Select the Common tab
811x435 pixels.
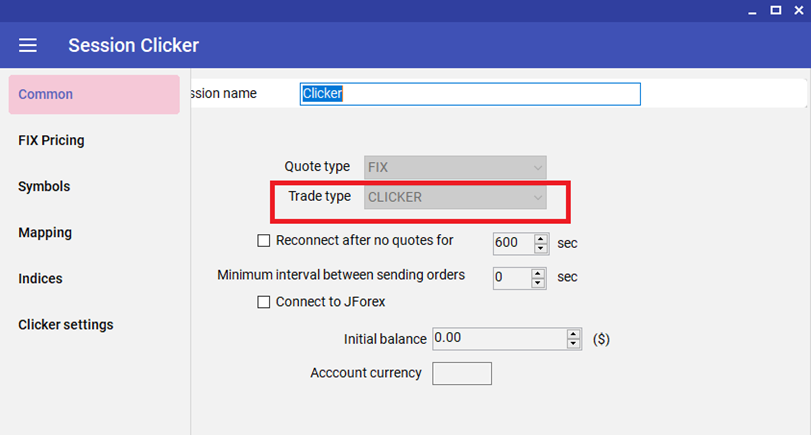point(94,95)
